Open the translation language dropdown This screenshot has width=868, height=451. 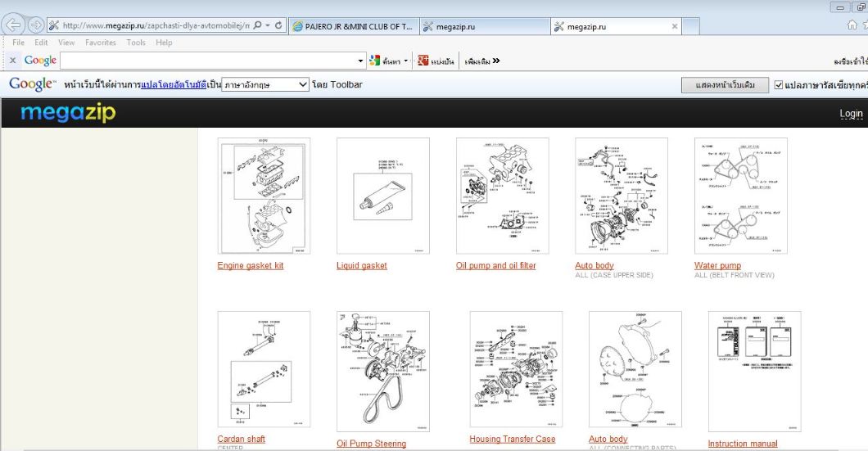(266, 84)
